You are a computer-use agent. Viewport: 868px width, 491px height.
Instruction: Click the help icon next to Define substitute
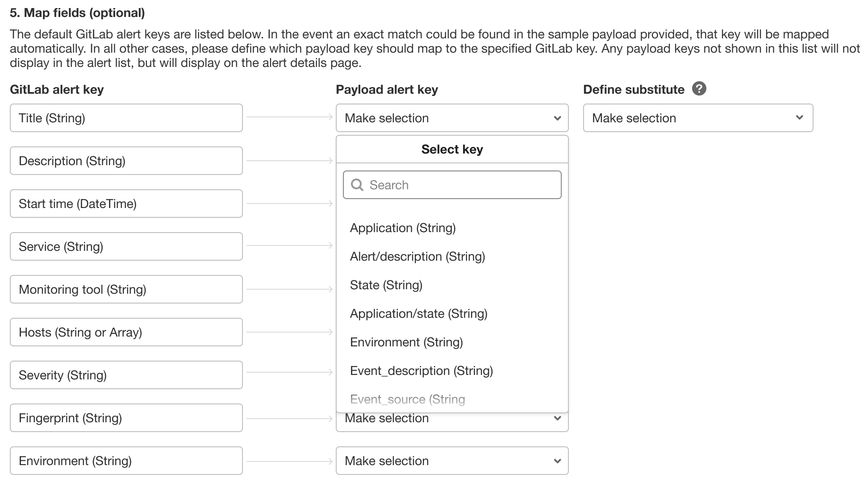click(x=700, y=89)
